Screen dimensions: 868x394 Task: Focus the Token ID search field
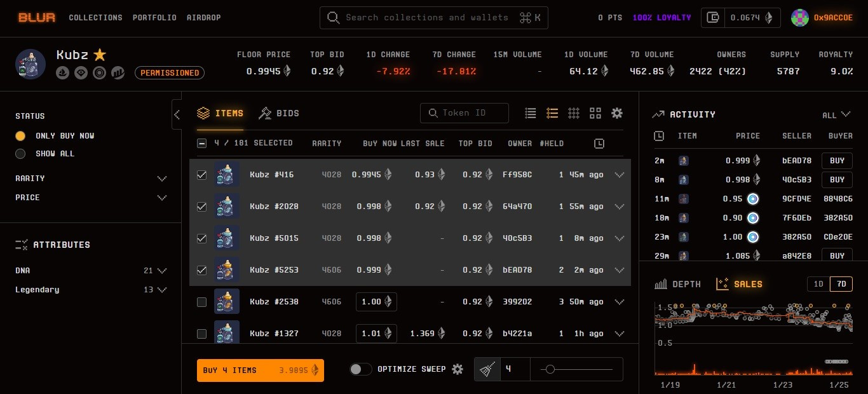465,113
